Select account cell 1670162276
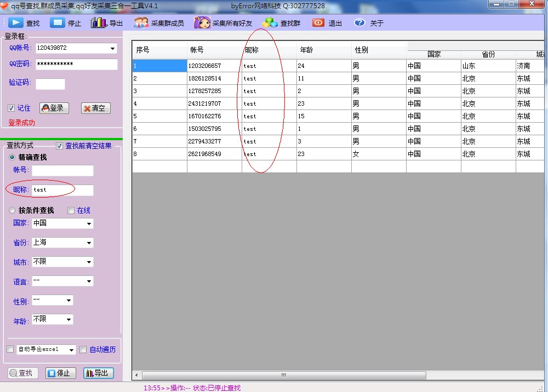This screenshot has height=392, width=548. pyautogui.click(x=214, y=116)
